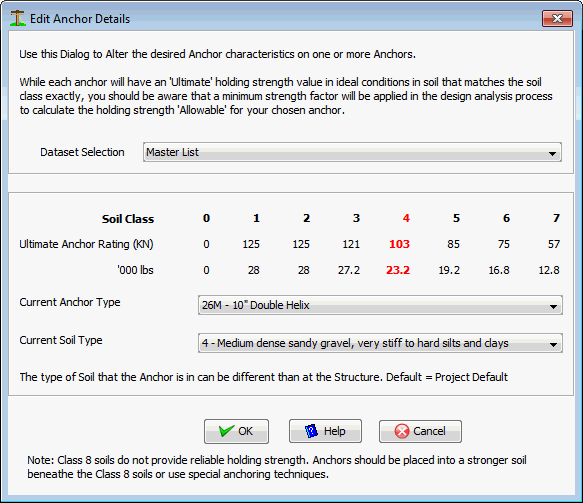Expand the Dataset Selection dropdown arrow
This screenshot has height=503, width=583.
pyautogui.click(x=552, y=153)
